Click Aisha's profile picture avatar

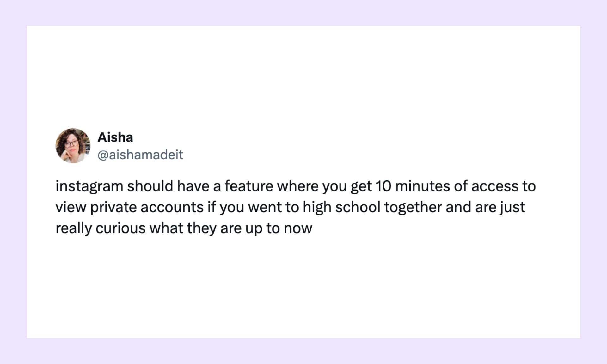pos(73,146)
